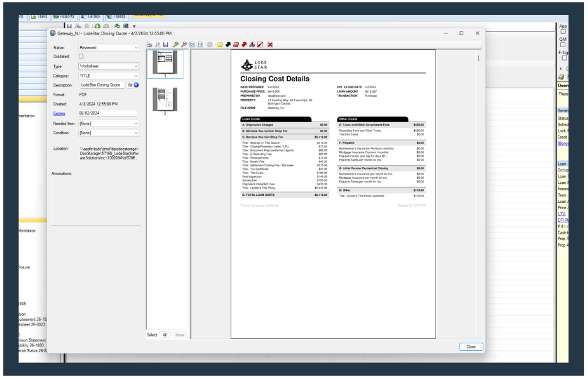Click LTV link in right panel
588x378 pixels.
point(562,214)
